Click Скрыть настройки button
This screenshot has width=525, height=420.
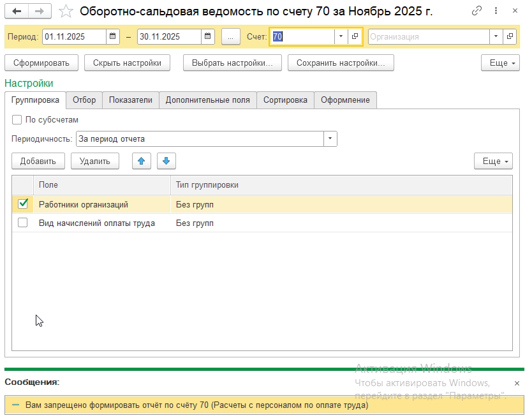127,63
